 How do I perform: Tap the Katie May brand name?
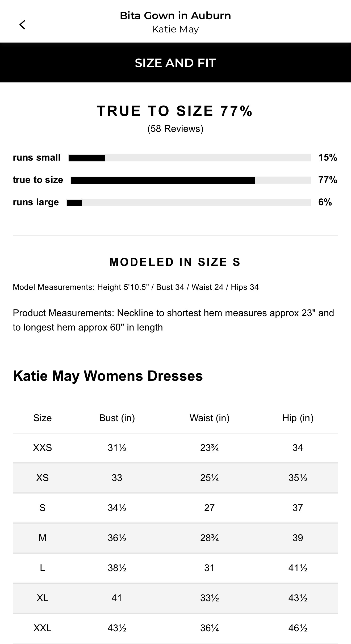tap(175, 29)
